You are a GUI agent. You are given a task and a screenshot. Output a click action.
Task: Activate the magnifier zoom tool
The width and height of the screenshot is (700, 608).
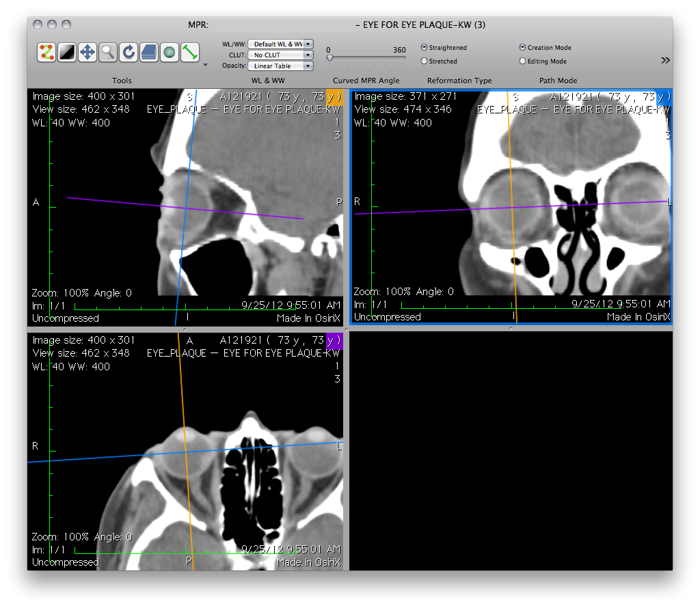point(108,52)
